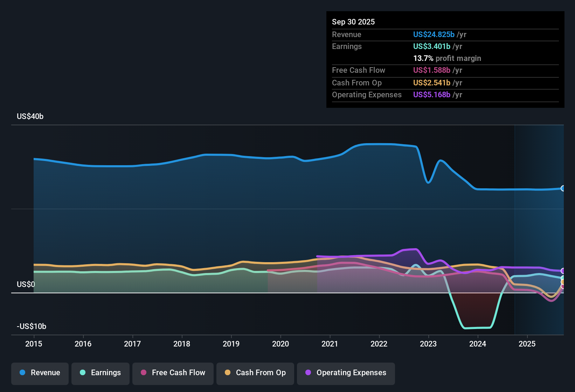Screen dimensions: 575x392
Task: Click the US$3.401b earnings value in tooltip
Action: pyautogui.click(x=431, y=46)
